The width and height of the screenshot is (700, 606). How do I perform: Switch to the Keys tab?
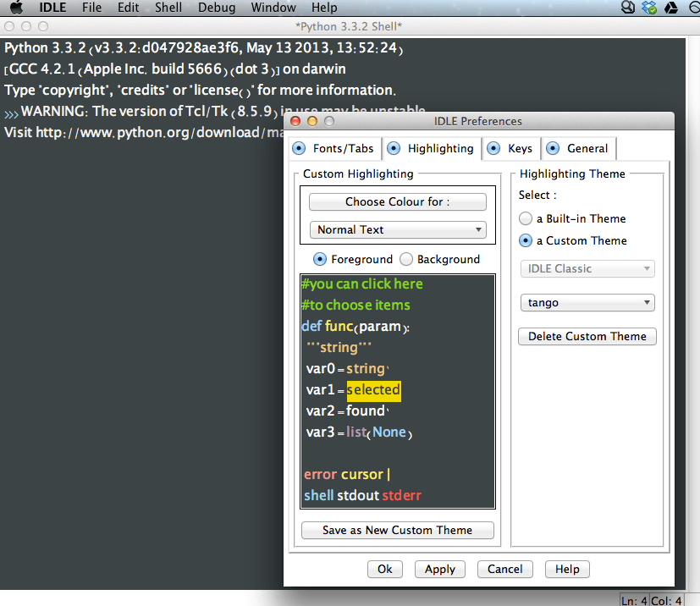coord(510,148)
